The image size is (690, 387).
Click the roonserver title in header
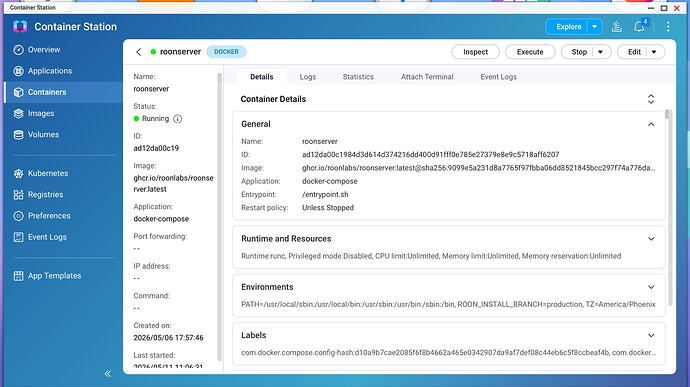(x=180, y=52)
